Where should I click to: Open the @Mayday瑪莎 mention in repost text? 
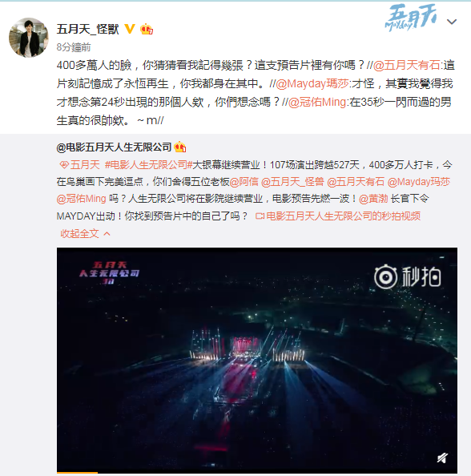pos(312,83)
